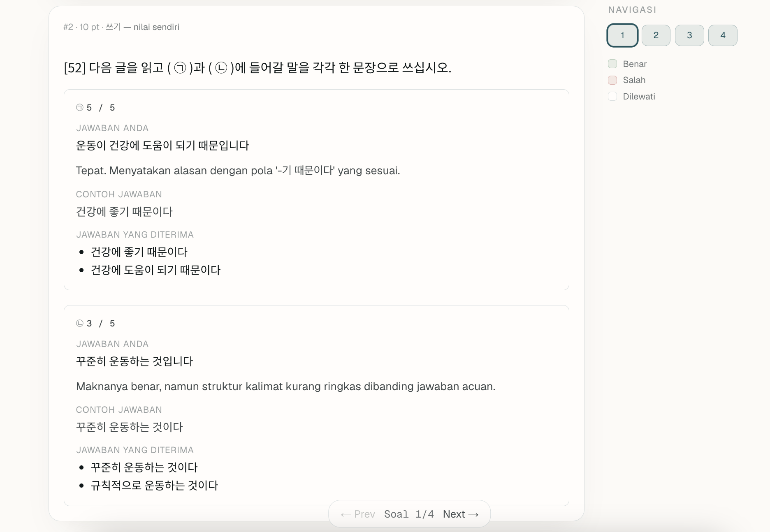Click accepted answer bullet '꾸준히 운동하는 것이다'
The height and width of the screenshot is (532, 770).
tap(144, 467)
